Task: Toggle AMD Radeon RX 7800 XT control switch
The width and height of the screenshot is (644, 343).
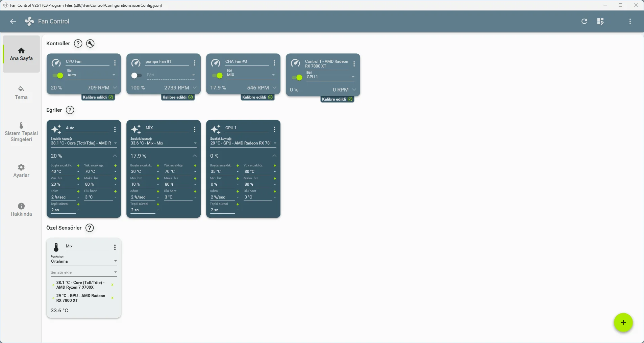Action: point(297,78)
